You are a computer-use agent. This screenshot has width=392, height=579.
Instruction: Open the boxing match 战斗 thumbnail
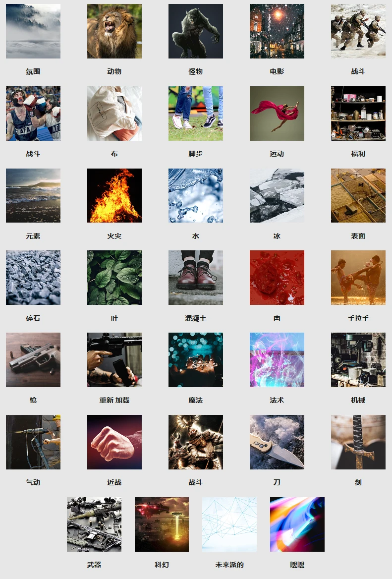(33, 114)
